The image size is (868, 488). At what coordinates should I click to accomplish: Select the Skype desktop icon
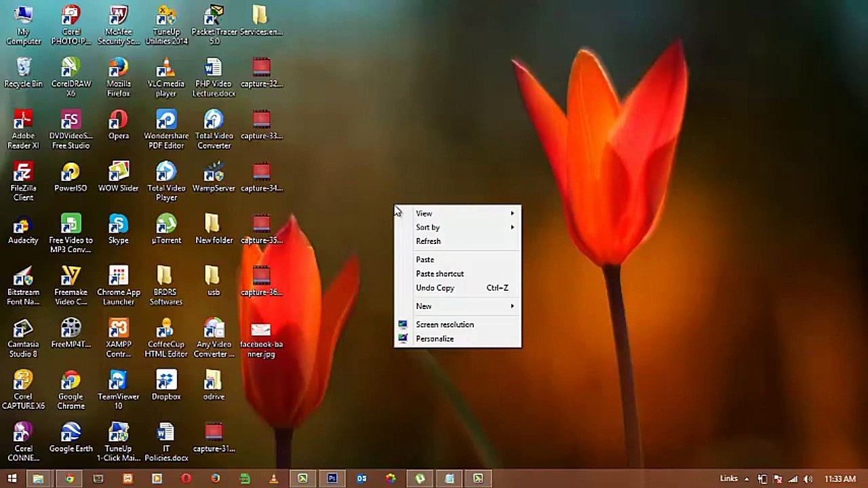(119, 228)
